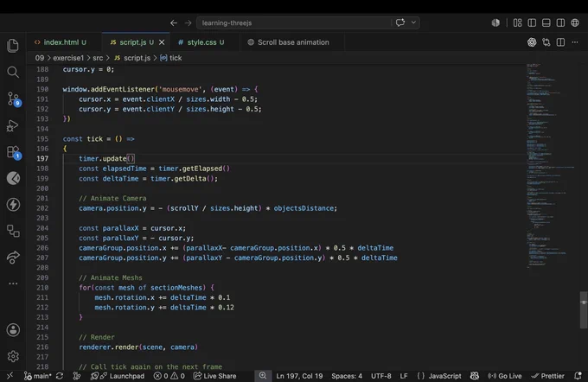
Task: Click line number 197
Action: (42, 158)
